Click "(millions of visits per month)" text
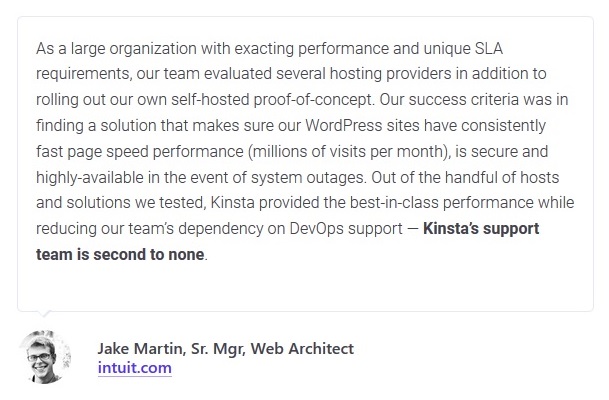 point(349,151)
